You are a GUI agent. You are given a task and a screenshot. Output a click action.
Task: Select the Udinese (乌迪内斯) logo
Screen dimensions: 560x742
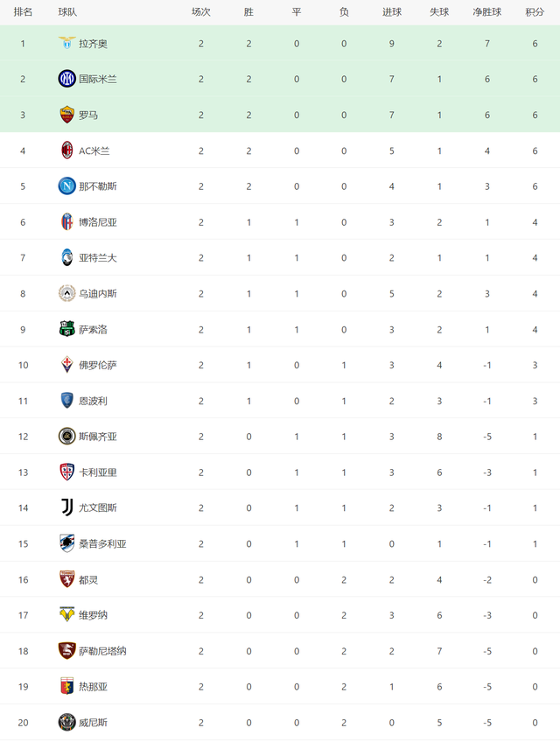tap(66, 293)
